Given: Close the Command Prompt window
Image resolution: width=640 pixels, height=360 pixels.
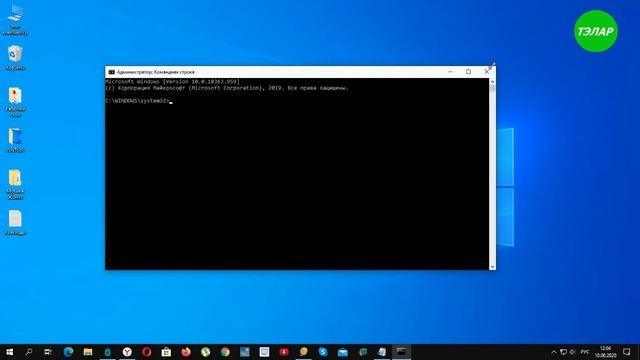Looking at the screenshot, I should click(487, 72).
